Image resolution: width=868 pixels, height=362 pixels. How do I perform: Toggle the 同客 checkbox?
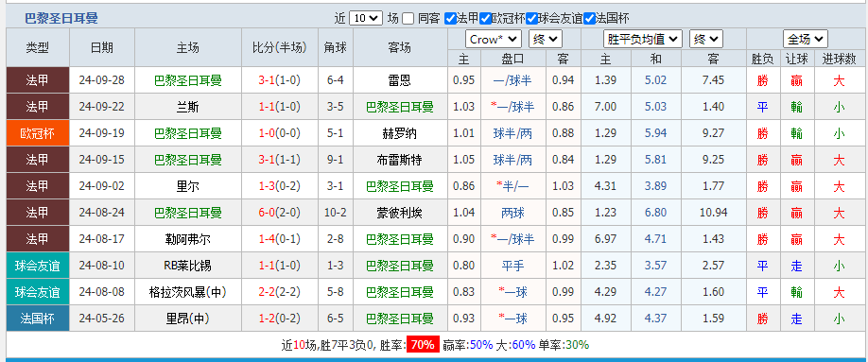(x=408, y=19)
